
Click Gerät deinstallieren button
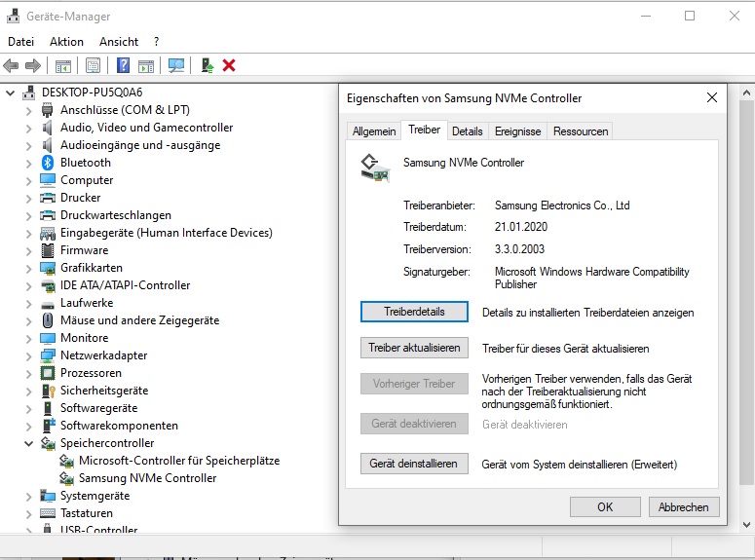pyautogui.click(x=414, y=464)
